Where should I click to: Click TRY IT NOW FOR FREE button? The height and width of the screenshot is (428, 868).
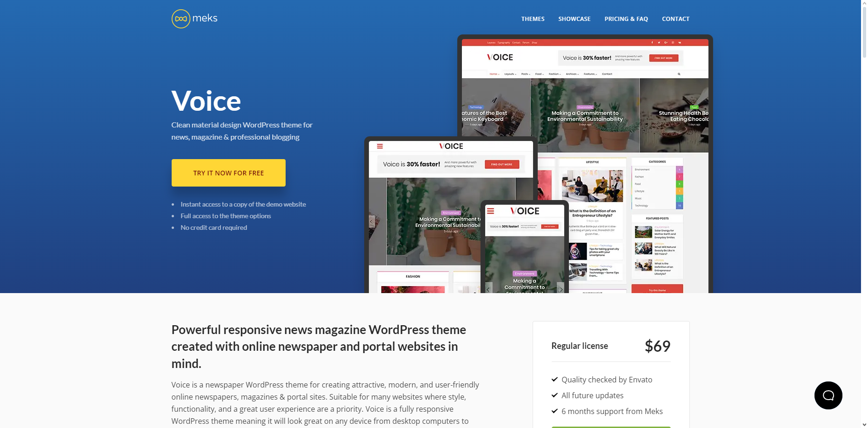pyautogui.click(x=228, y=173)
